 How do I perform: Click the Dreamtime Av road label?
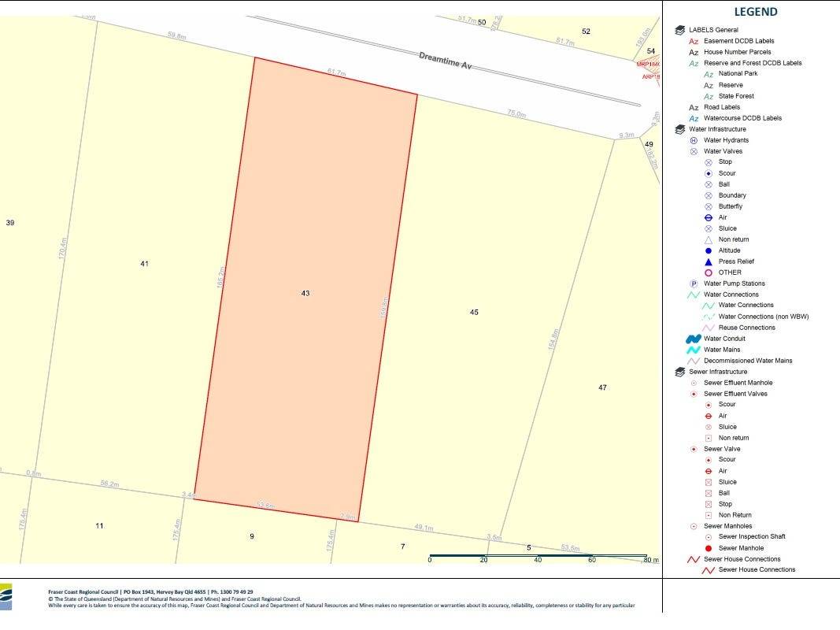[x=445, y=61]
